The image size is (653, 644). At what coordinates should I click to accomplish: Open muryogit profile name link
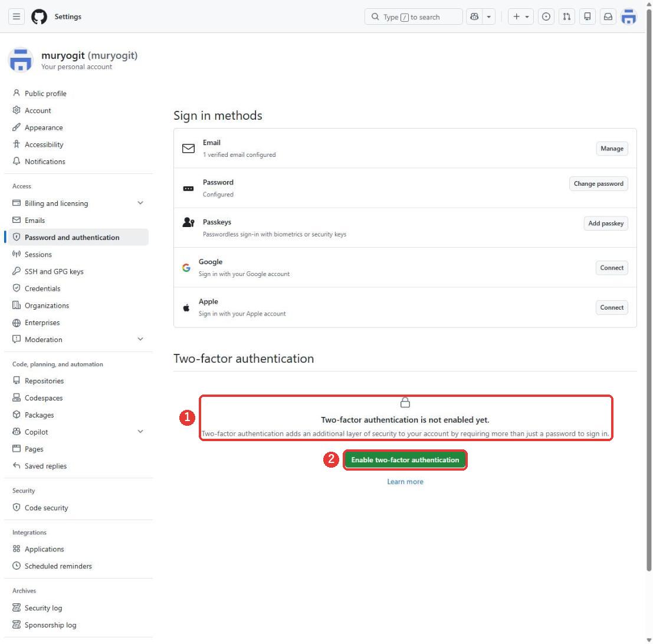pos(89,55)
